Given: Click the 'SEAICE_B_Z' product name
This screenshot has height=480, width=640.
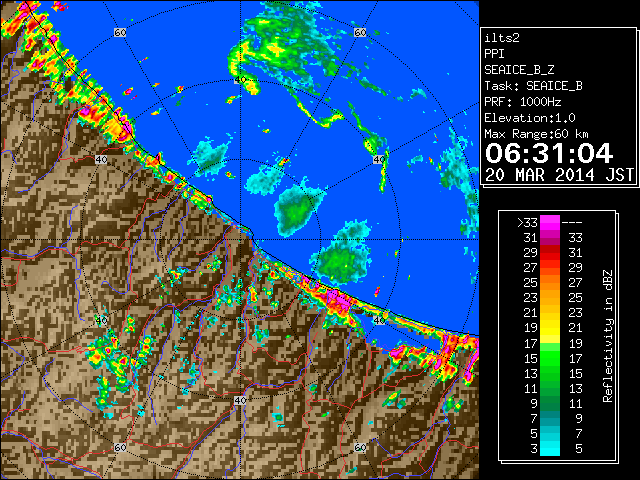Looking at the screenshot, I should point(519,70).
